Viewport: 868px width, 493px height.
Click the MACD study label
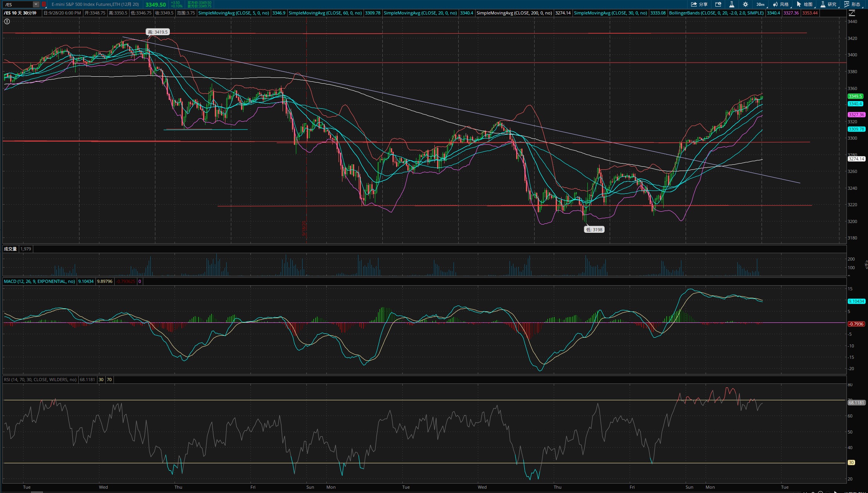39,281
